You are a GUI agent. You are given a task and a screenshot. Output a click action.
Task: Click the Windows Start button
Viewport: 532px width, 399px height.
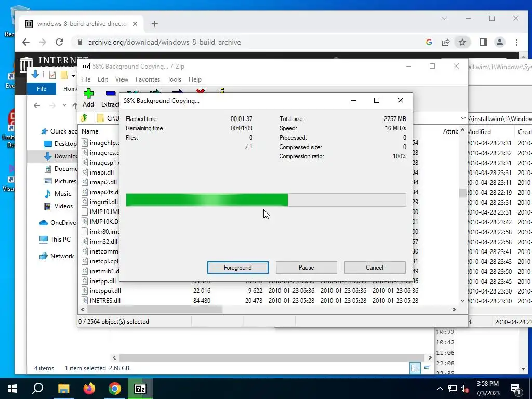click(12, 389)
